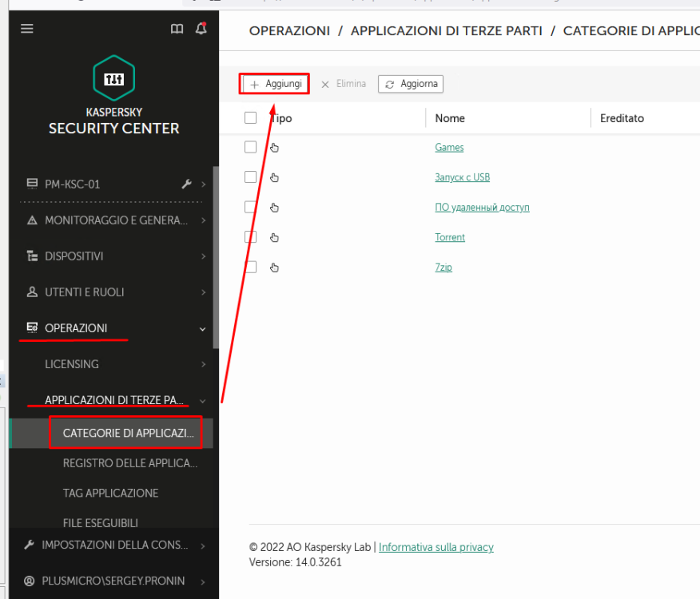Collapse the Operazioni section chevron
Screen dimensions: 700x599
[x=203, y=329]
